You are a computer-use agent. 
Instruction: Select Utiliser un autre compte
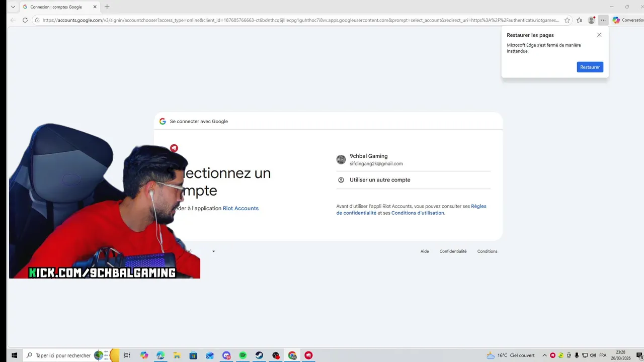point(414,180)
